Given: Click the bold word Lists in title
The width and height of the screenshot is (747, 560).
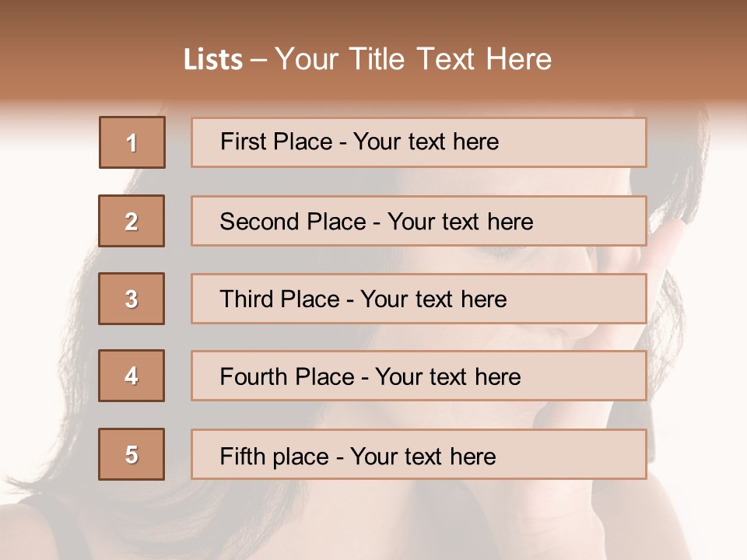Looking at the screenshot, I should click(x=213, y=60).
